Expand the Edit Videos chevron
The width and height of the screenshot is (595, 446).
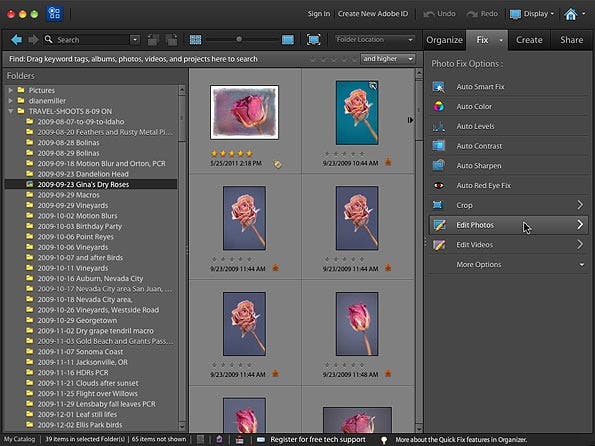tap(580, 244)
